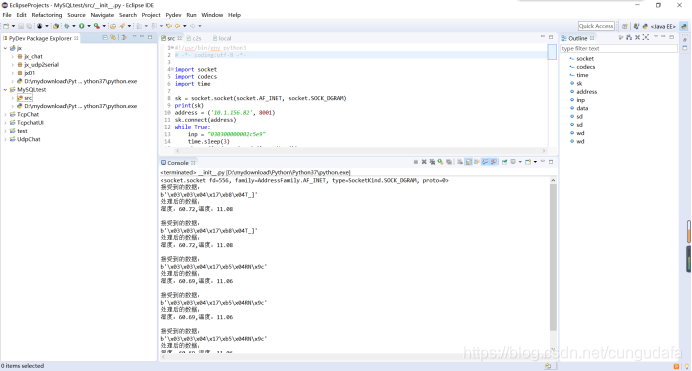This screenshot has height=371, width=692.
Task: Click the Expand All icon in the Outline panel
Action: tap(646, 37)
